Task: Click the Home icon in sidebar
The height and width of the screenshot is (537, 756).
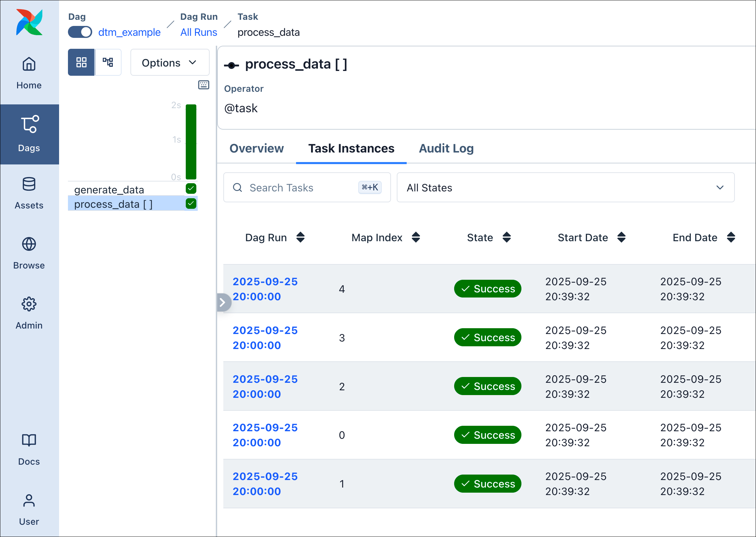Action: click(29, 72)
